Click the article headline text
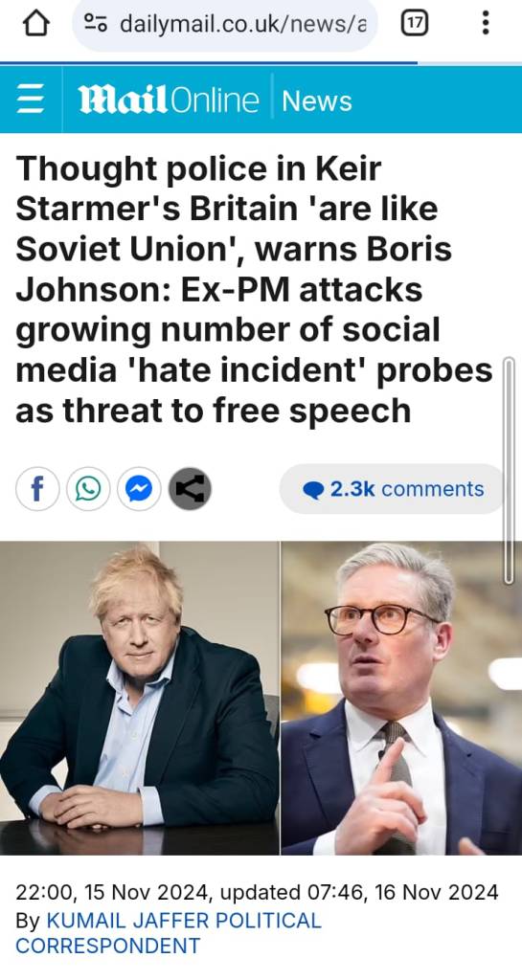 [x=254, y=289]
